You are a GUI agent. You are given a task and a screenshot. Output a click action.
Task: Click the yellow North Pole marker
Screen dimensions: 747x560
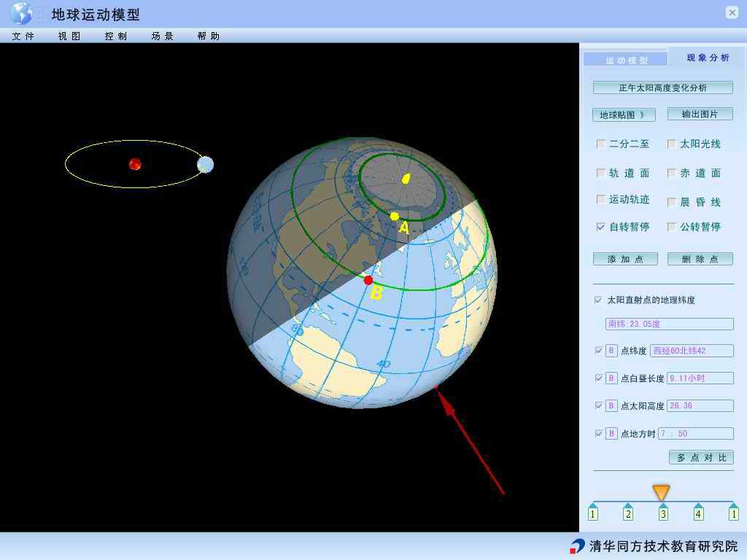click(406, 178)
